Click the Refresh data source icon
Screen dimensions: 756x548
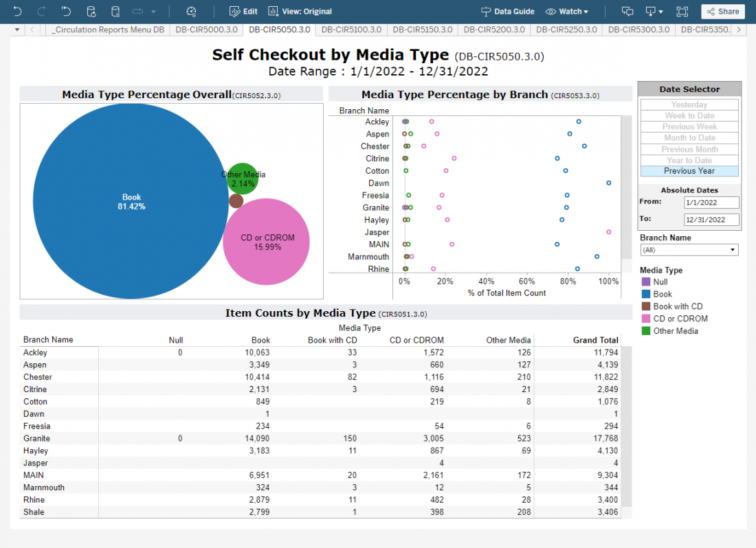pyautogui.click(x=91, y=12)
